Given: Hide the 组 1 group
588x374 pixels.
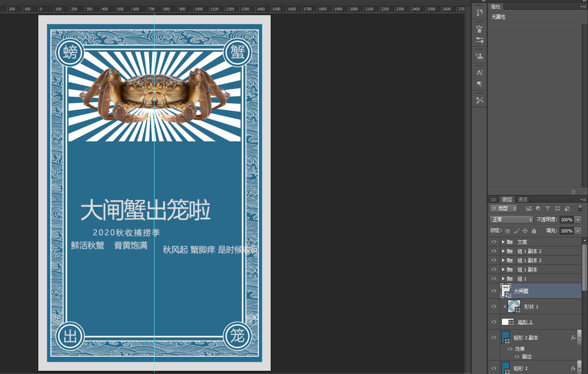Looking at the screenshot, I should coord(494,279).
